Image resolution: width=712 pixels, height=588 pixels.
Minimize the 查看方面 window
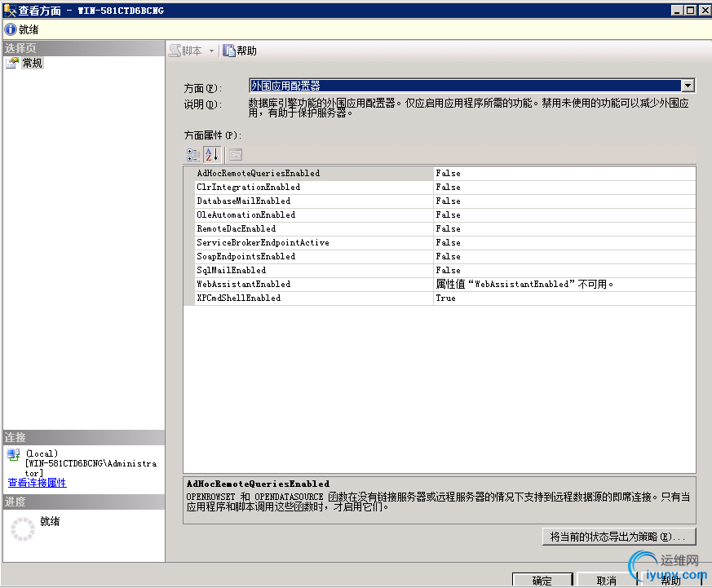(677, 10)
